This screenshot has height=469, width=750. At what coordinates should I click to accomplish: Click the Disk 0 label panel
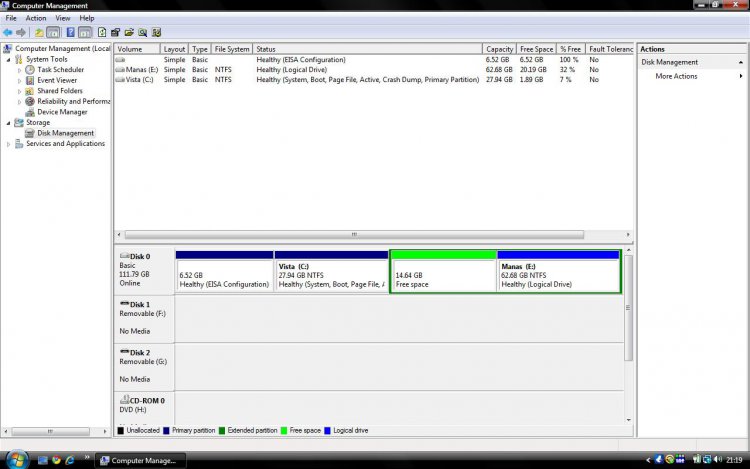tap(144, 270)
